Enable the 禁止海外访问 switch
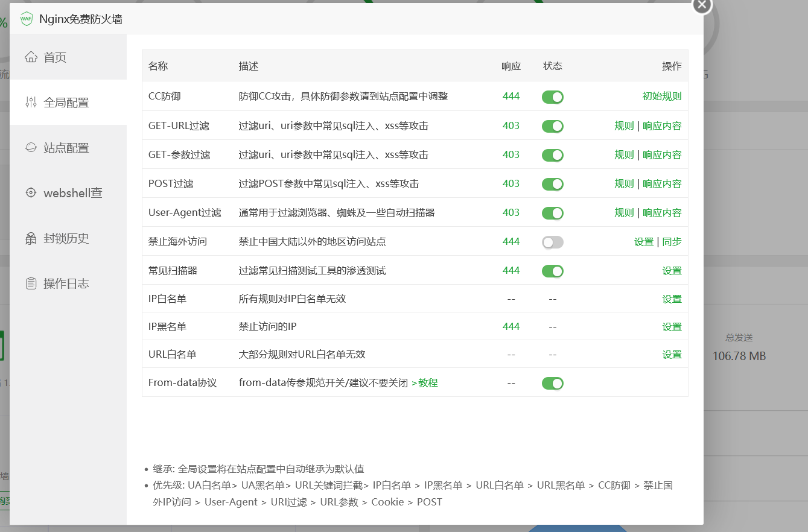Image resolution: width=808 pixels, height=532 pixels. 552,242
